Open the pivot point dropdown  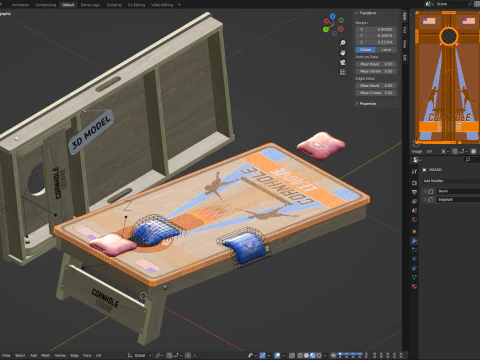pyautogui.click(x=159, y=355)
